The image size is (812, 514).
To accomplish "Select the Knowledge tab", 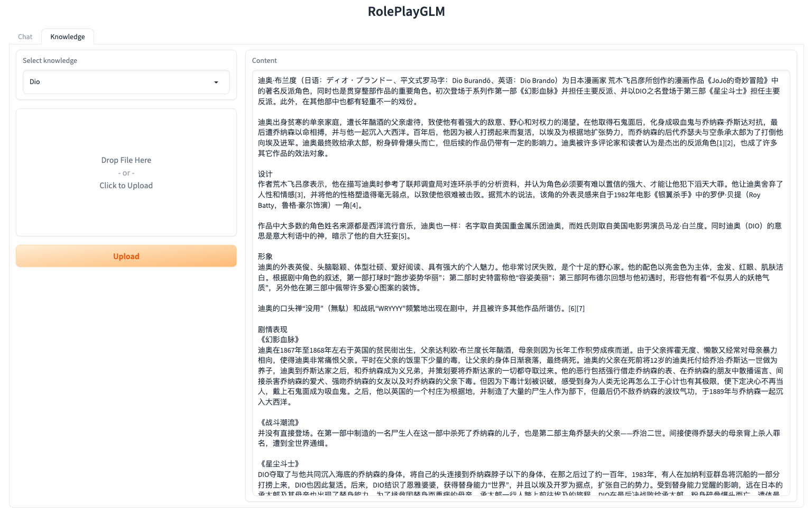I will point(68,36).
